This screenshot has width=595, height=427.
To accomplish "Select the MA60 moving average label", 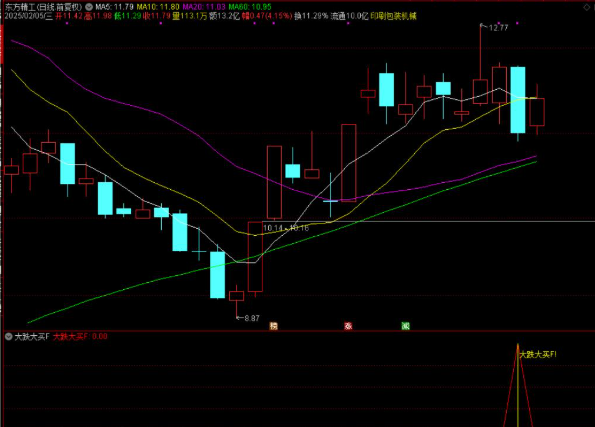I will click(x=250, y=7).
